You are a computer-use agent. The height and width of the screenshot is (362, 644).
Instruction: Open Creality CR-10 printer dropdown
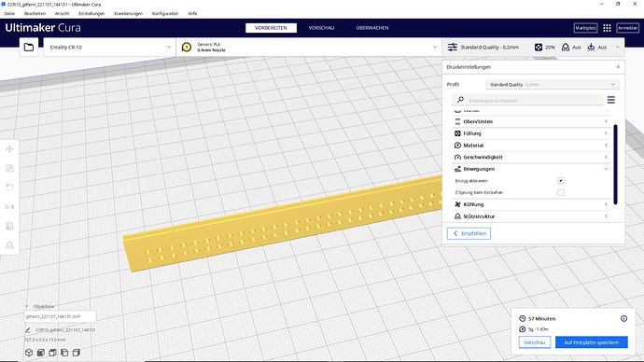pos(109,48)
